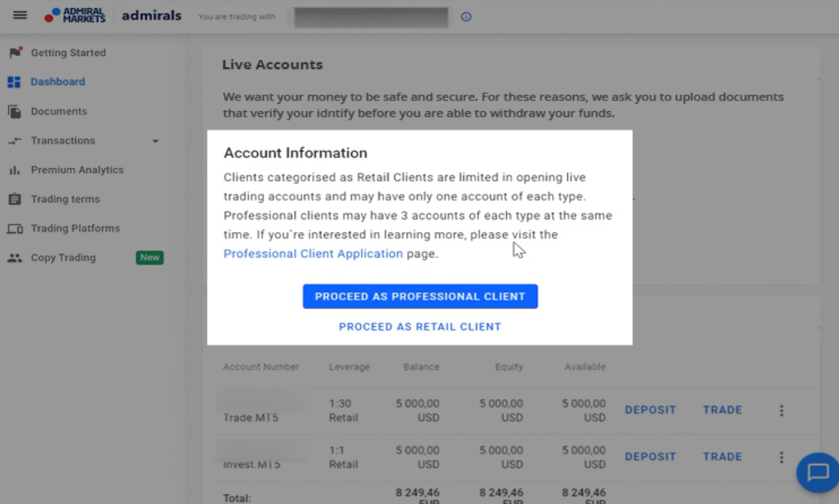The height and width of the screenshot is (504, 839).
Task: Open three-dot menu for Trade.MT5 account
Action: (781, 410)
